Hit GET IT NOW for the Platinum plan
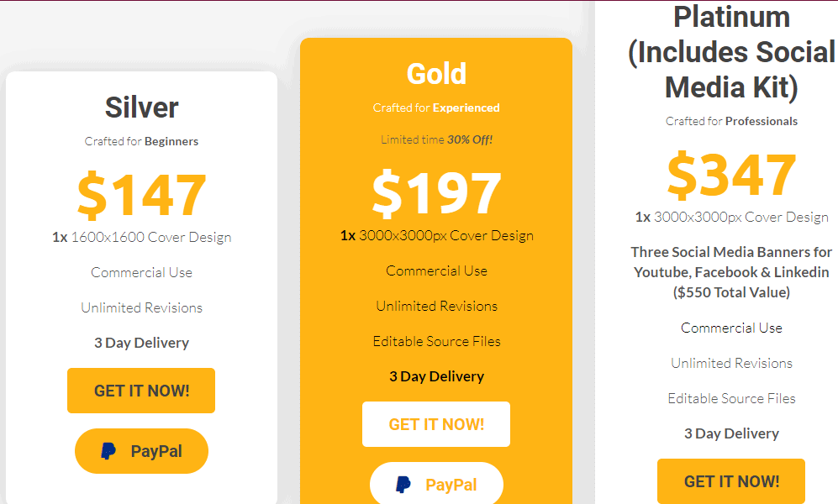Image resolution: width=838 pixels, height=504 pixels. pyautogui.click(x=731, y=481)
